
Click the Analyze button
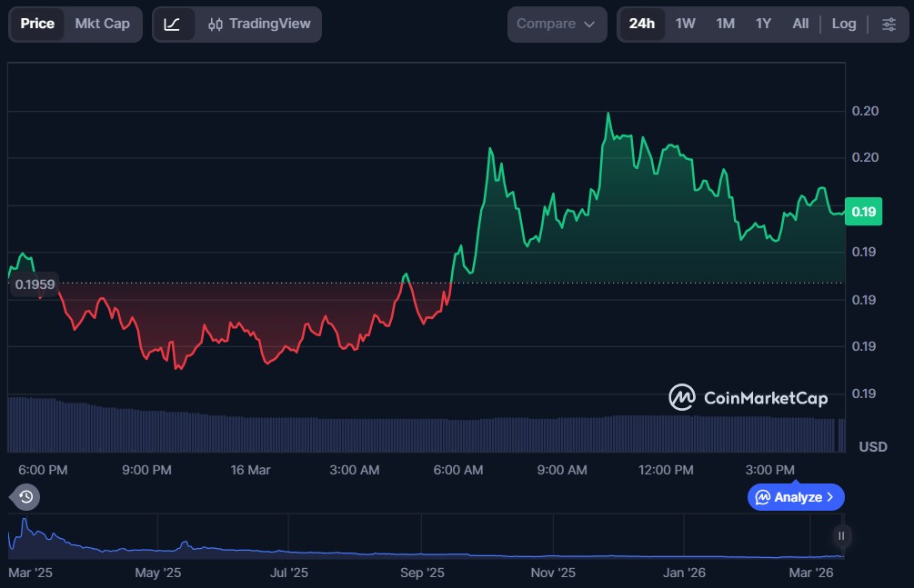(x=796, y=497)
